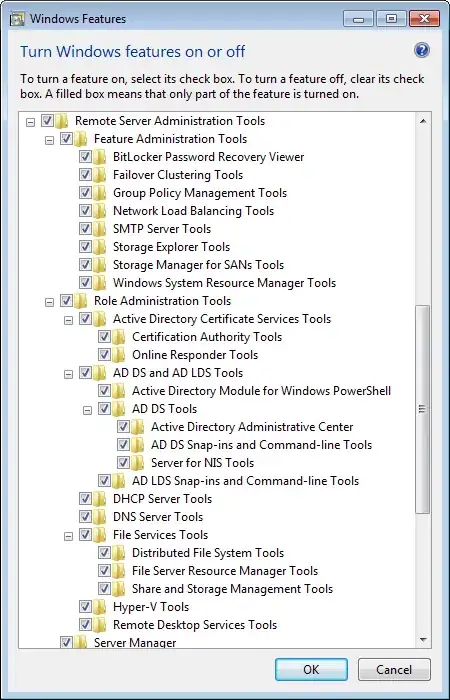Select AD DS Snap-ins and Command-line Tools label

(261, 445)
